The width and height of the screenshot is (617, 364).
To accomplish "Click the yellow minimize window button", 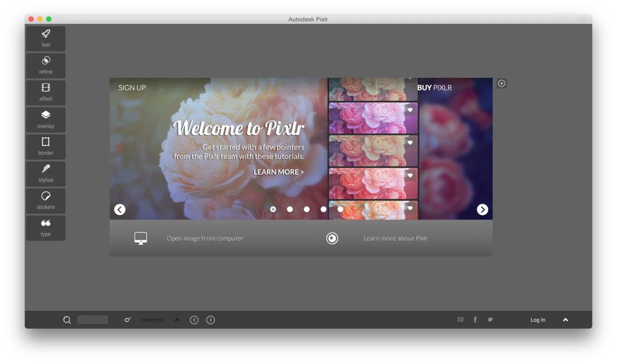I will coord(40,19).
